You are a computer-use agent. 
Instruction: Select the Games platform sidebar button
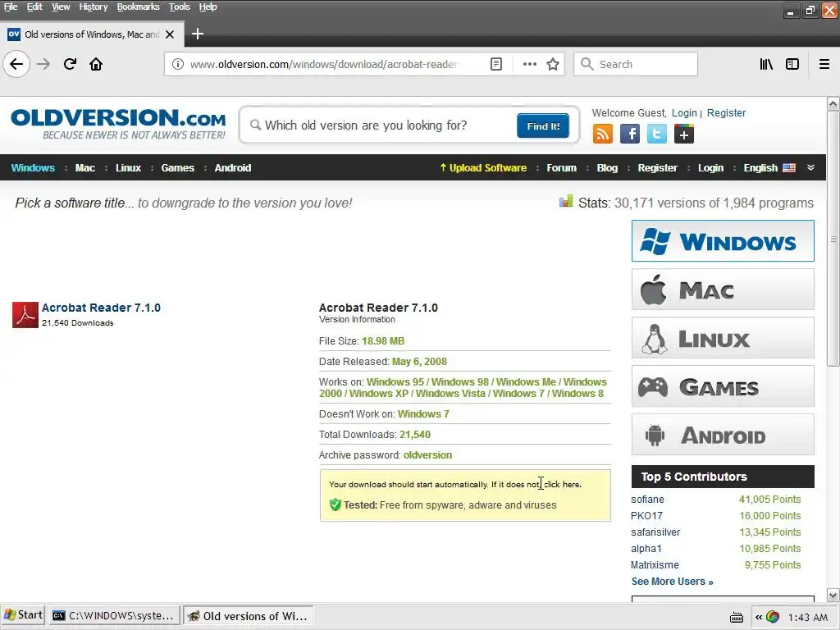[x=723, y=386]
